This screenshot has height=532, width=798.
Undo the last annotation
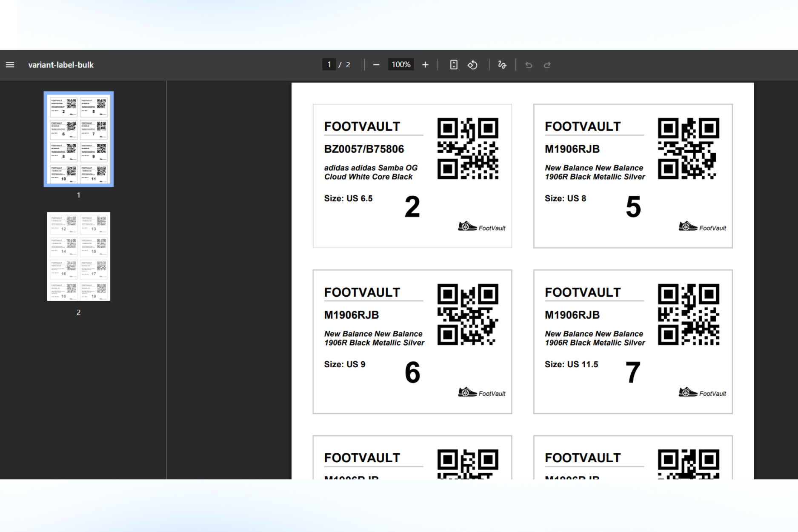tap(528, 65)
